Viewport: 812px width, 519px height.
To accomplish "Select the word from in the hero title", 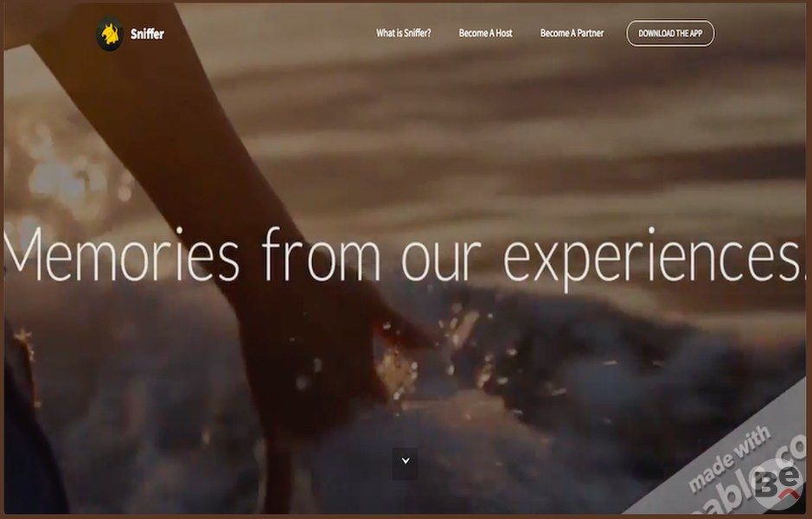I will point(321,254).
